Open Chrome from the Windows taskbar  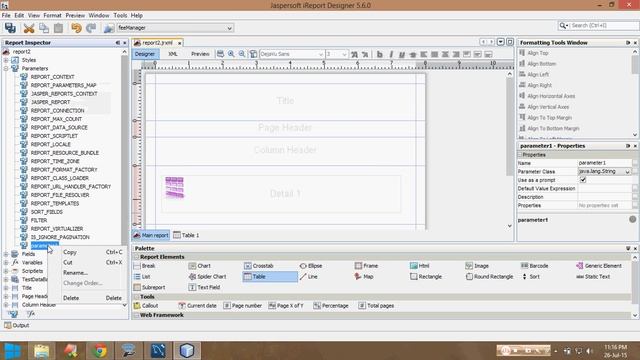99,351
